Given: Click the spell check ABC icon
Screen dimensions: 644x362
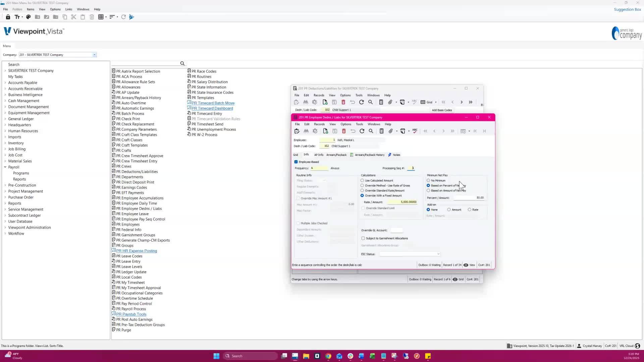Looking at the screenshot, I should tap(415, 131).
